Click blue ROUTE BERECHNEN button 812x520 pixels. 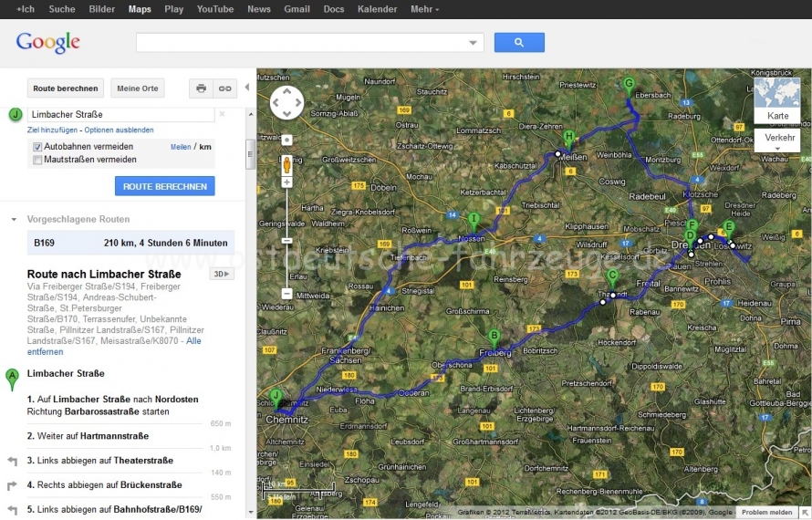pos(164,186)
